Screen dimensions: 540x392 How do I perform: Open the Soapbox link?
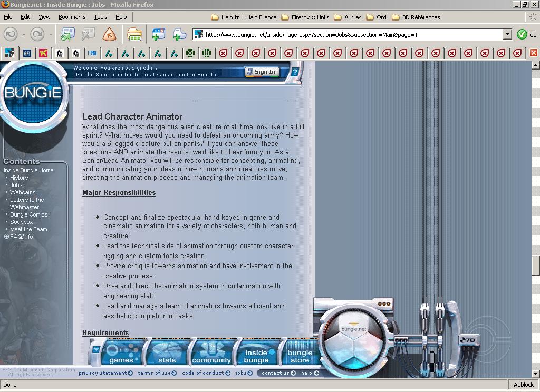21,222
